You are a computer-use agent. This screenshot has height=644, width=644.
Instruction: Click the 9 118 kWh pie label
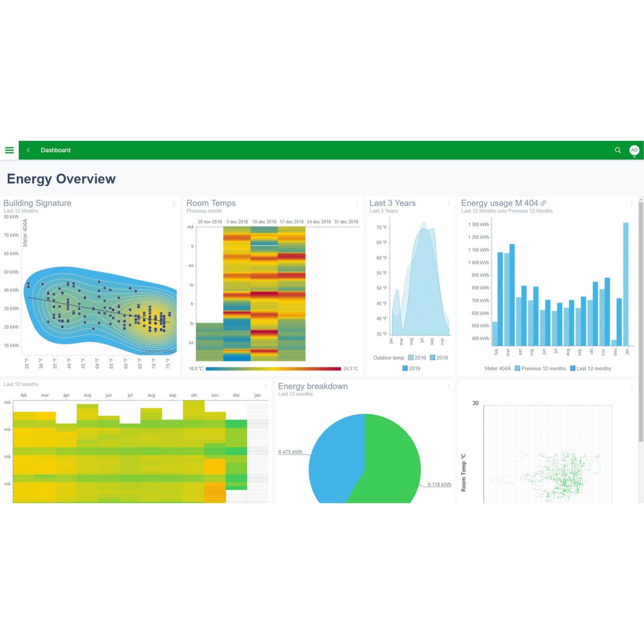tap(439, 484)
